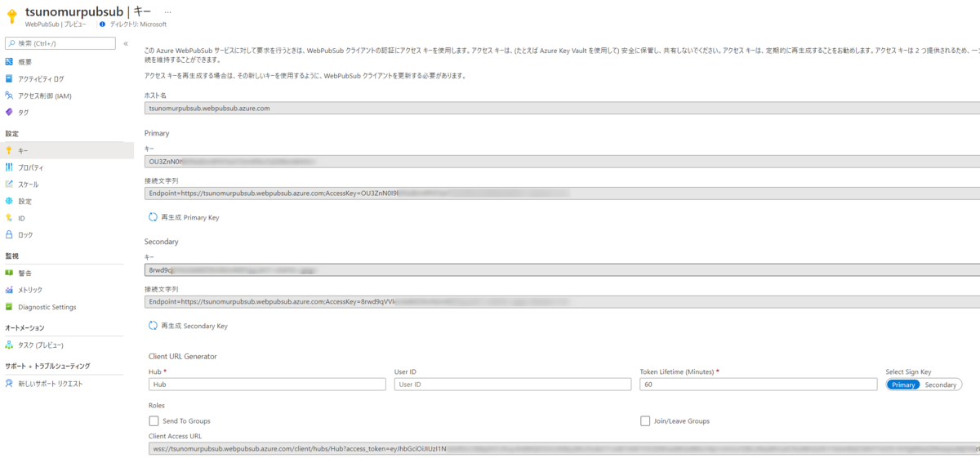Enable the Join/Leave Groups checkbox
Viewport: 980px width, 467px height.
tap(645, 421)
